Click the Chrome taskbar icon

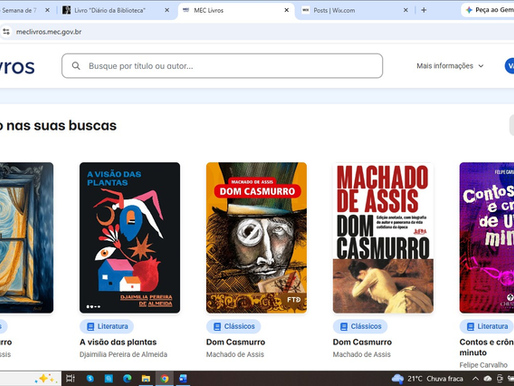(x=164, y=378)
